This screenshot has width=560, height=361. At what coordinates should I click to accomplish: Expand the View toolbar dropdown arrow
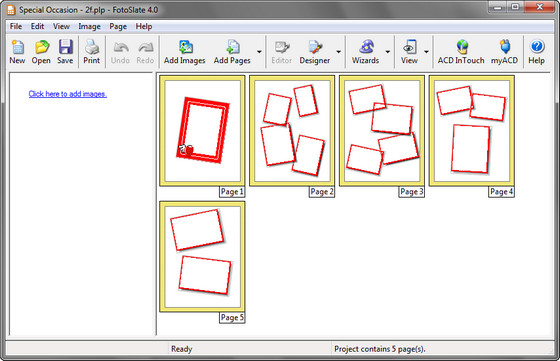426,52
